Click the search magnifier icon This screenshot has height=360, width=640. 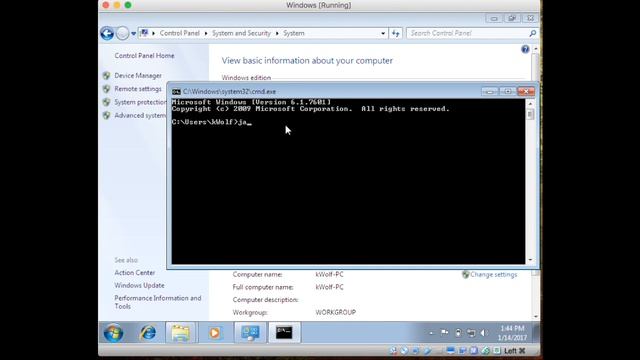coord(532,33)
